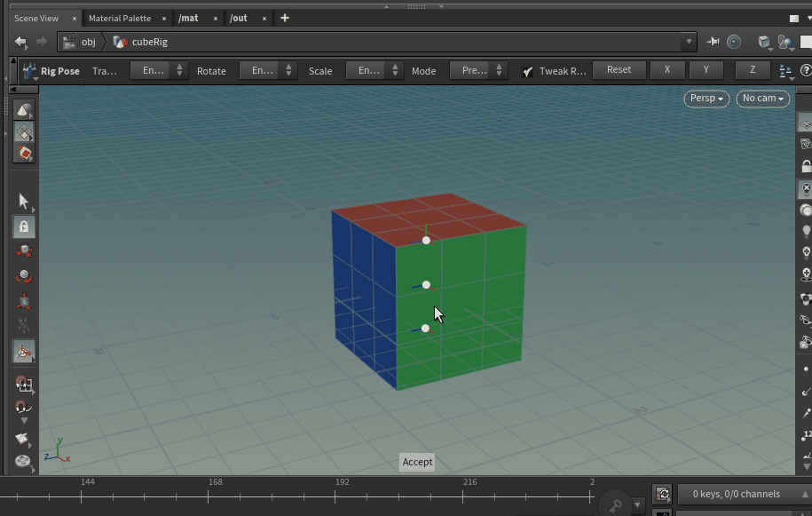Expand the Mode dropdown showing Pre...

click(x=478, y=71)
